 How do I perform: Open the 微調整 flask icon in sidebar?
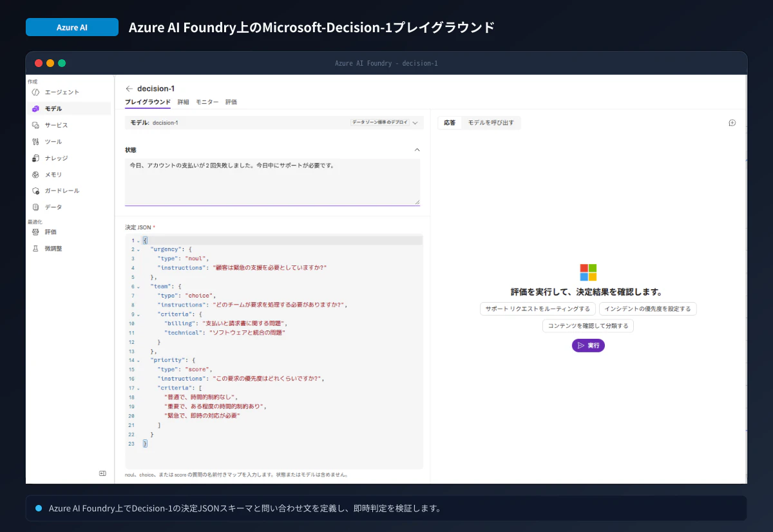pyautogui.click(x=35, y=248)
